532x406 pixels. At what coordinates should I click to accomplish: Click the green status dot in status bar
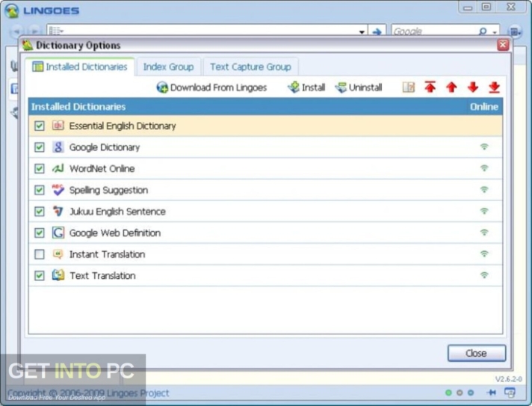coord(448,393)
